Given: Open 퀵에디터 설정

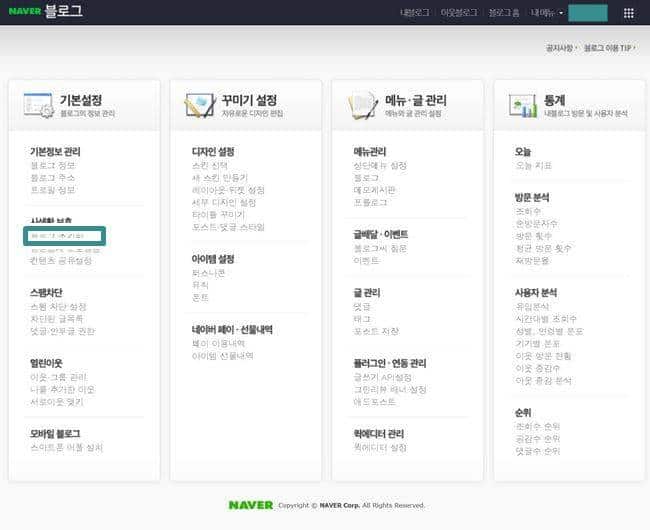Looking at the screenshot, I should coord(380,448).
